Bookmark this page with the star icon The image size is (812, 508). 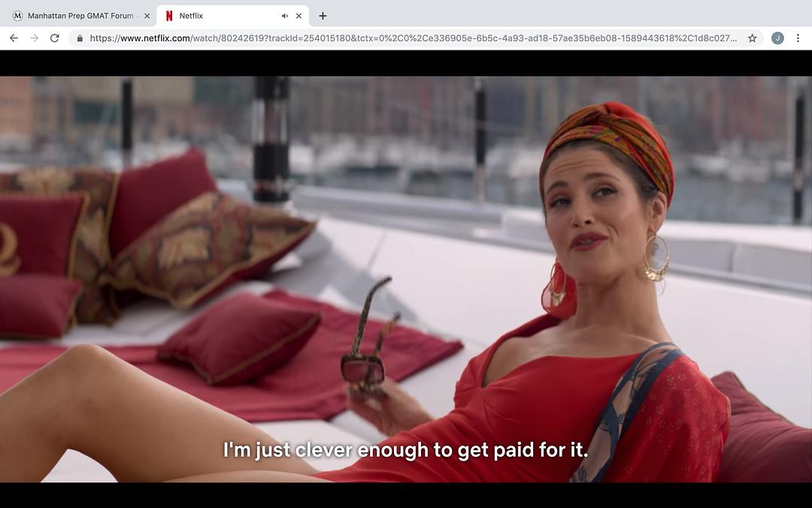point(753,38)
